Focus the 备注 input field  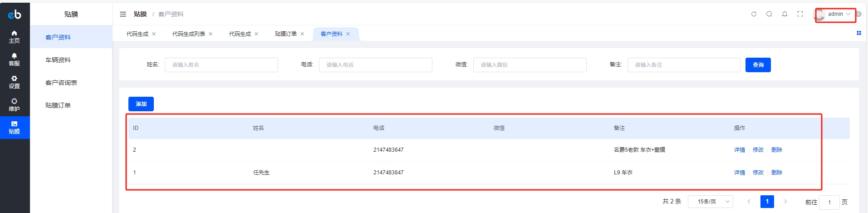[x=684, y=65]
